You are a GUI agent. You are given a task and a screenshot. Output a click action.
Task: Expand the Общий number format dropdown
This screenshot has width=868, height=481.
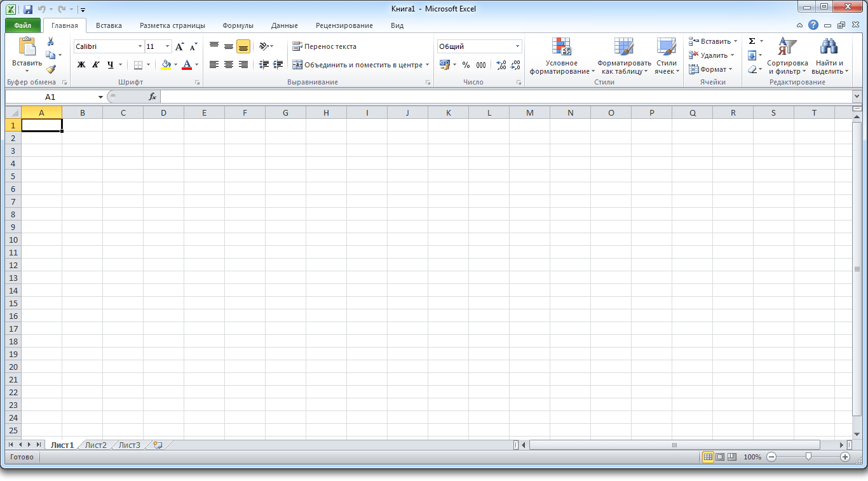point(517,46)
